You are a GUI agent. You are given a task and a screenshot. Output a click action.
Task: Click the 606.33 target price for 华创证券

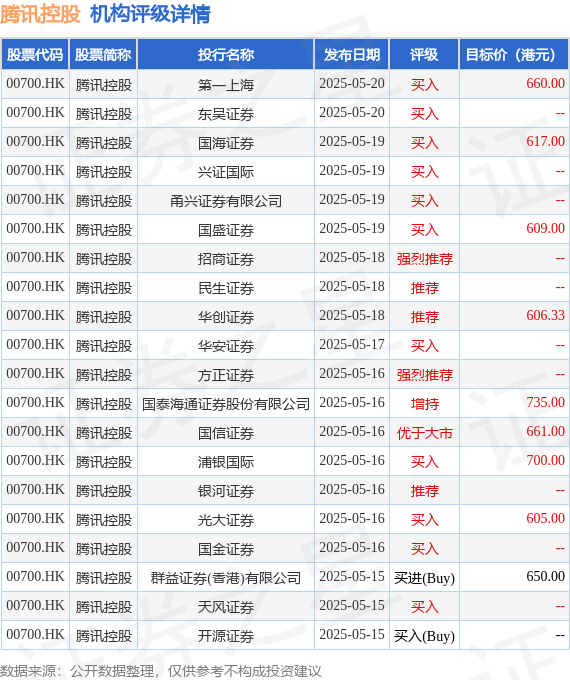(x=545, y=315)
